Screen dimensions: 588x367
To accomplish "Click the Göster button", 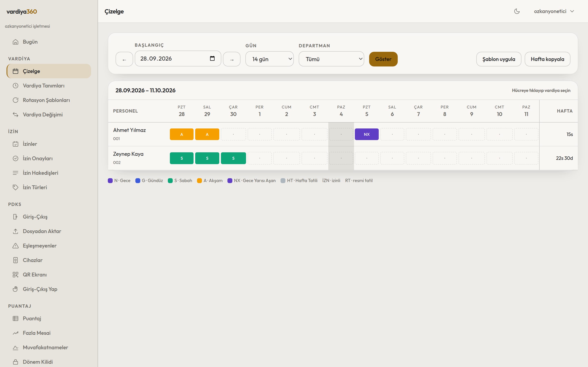I will (x=383, y=59).
